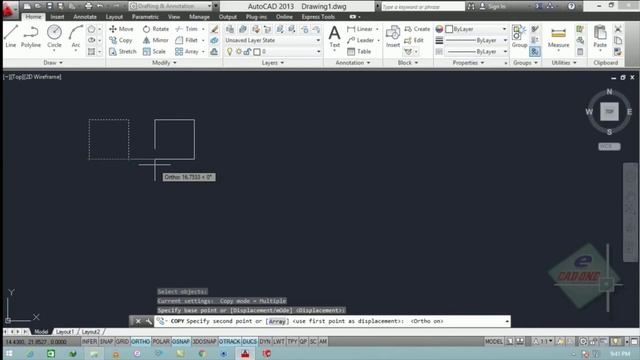Click the ViewCube TOP face
The height and width of the screenshot is (360, 640).
609,112
